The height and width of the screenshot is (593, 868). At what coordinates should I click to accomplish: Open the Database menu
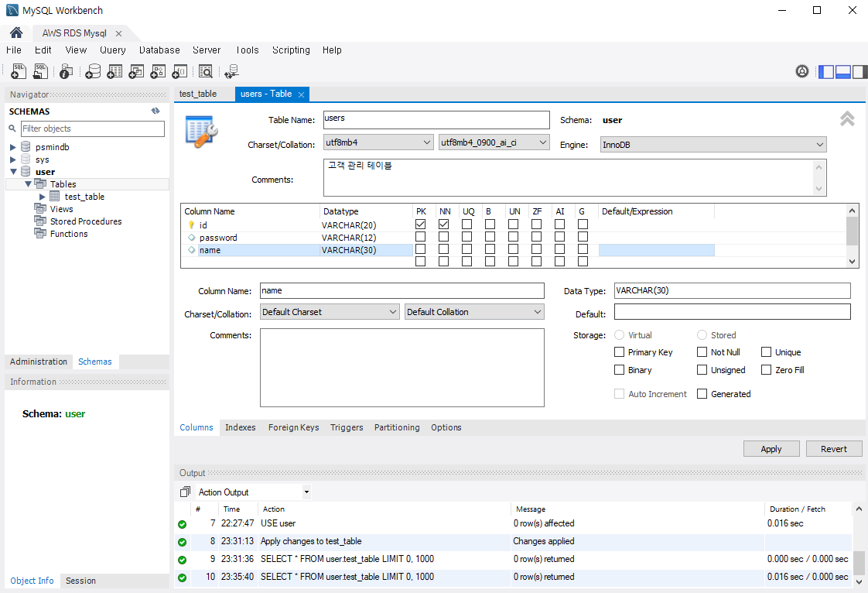click(x=159, y=50)
